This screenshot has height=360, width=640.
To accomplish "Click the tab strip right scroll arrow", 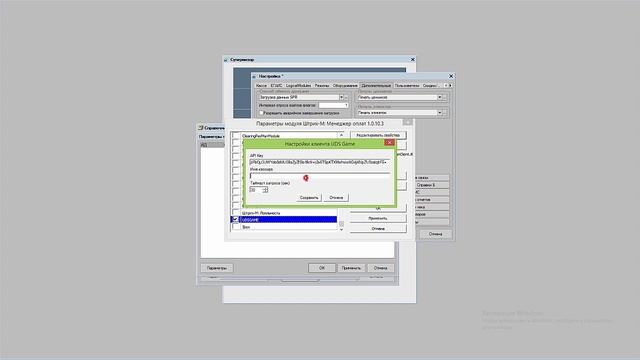I will pos(450,86).
